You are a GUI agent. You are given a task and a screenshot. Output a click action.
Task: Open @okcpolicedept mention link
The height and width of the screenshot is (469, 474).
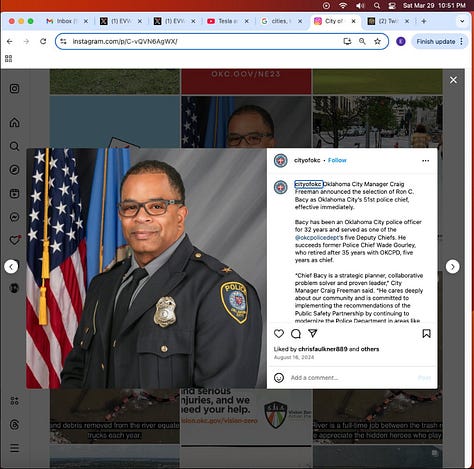tap(317, 237)
